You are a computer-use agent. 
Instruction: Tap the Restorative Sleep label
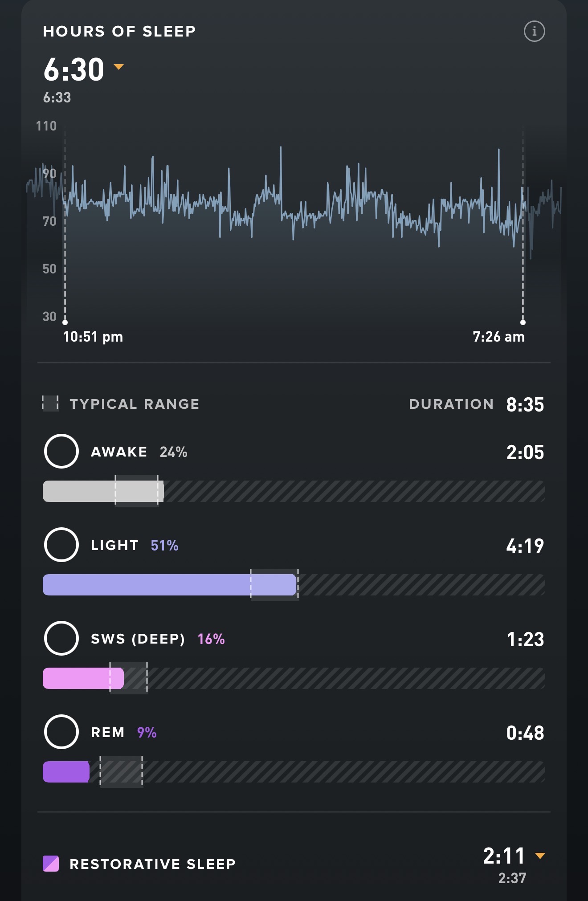pyautogui.click(x=152, y=864)
